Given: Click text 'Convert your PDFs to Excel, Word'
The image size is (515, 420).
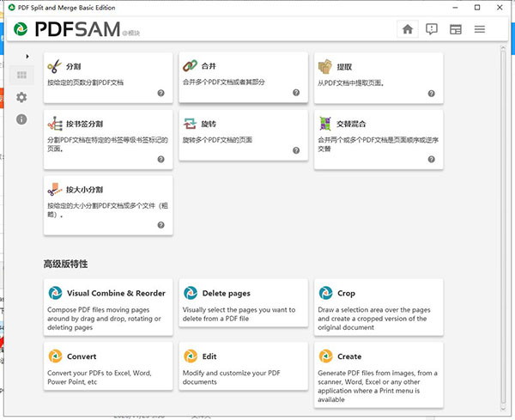Looking at the screenshot, I should pos(100,373).
